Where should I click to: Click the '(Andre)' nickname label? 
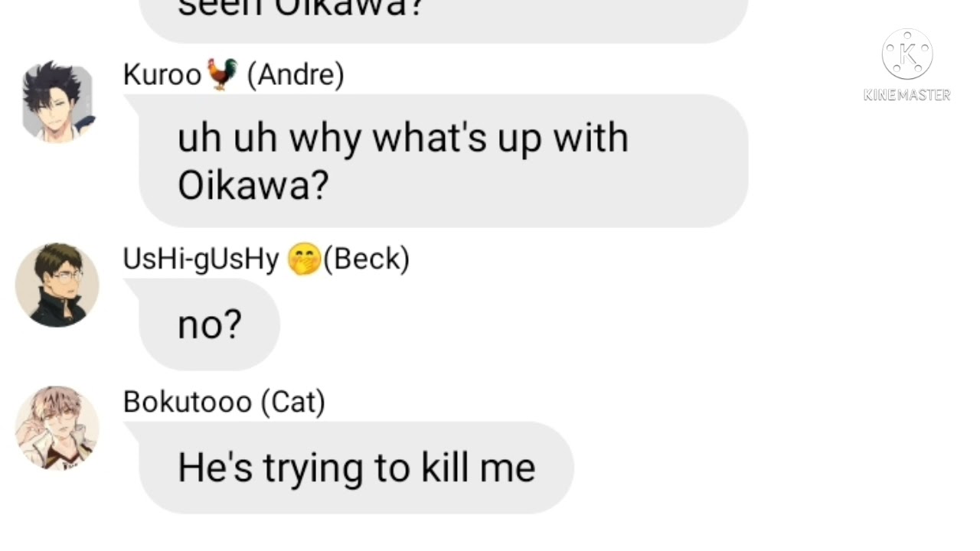click(x=296, y=75)
